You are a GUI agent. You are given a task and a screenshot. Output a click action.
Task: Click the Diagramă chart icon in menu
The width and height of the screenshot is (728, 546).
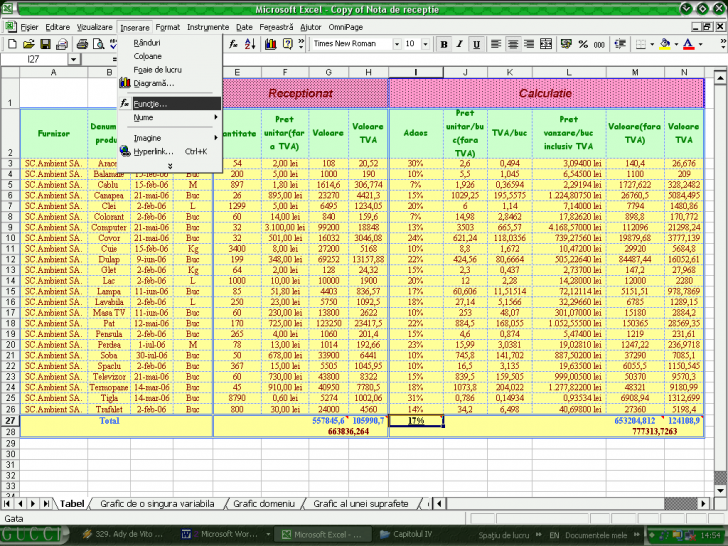(124, 83)
